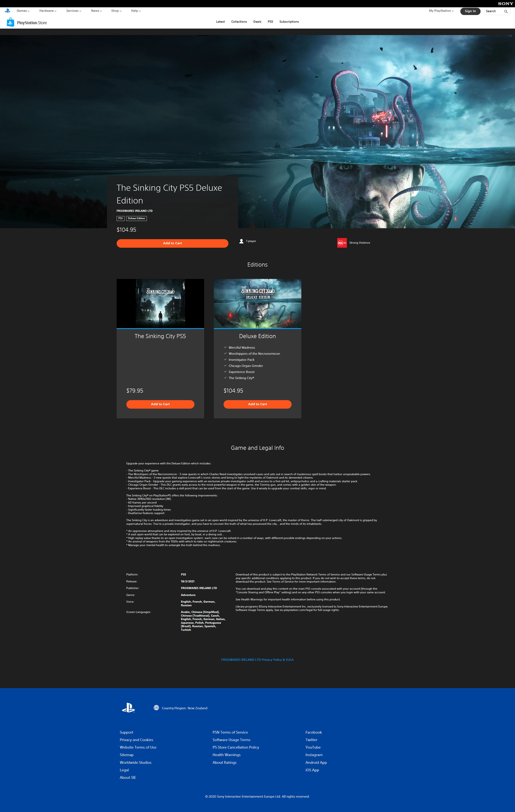Click the Deluxe Edition cover thumbnail
Image resolution: width=515 pixels, height=812 pixels.
pos(257,303)
